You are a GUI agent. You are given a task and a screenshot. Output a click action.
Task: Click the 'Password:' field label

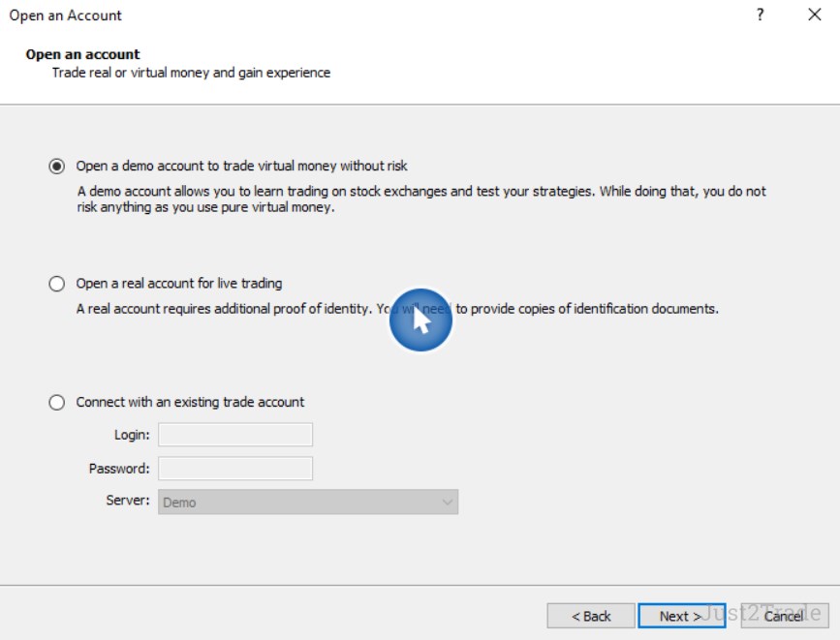point(119,469)
